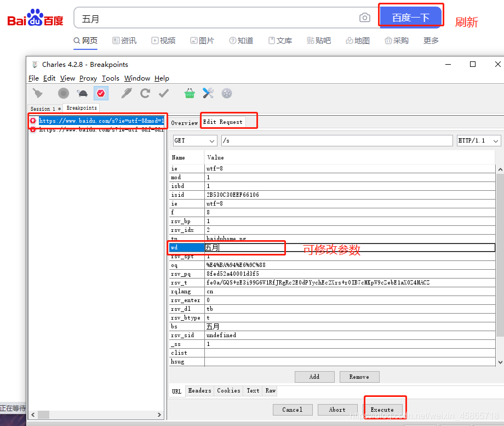Open the Proxy menu
The image size is (504, 426).
pos(88,78)
